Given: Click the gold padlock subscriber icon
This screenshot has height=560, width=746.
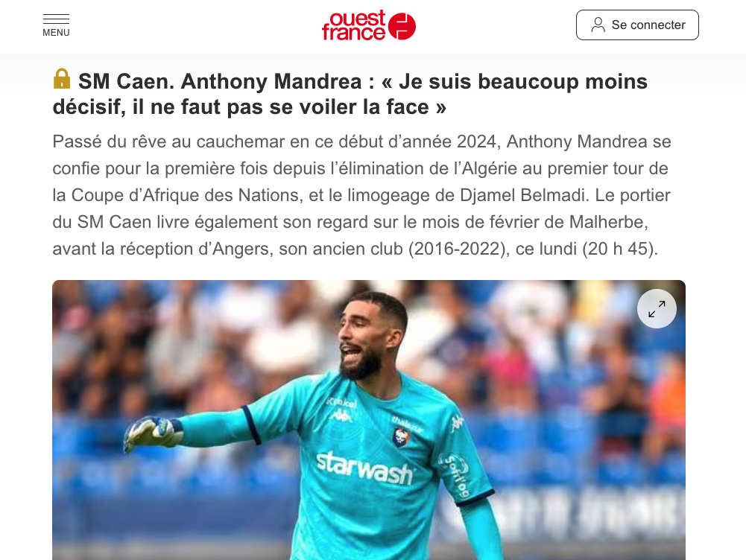Looking at the screenshot, I should coord(62,79).
